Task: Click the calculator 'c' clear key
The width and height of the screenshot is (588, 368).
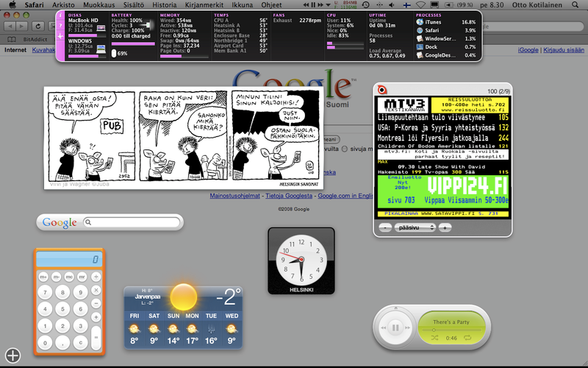Action: 80,342
